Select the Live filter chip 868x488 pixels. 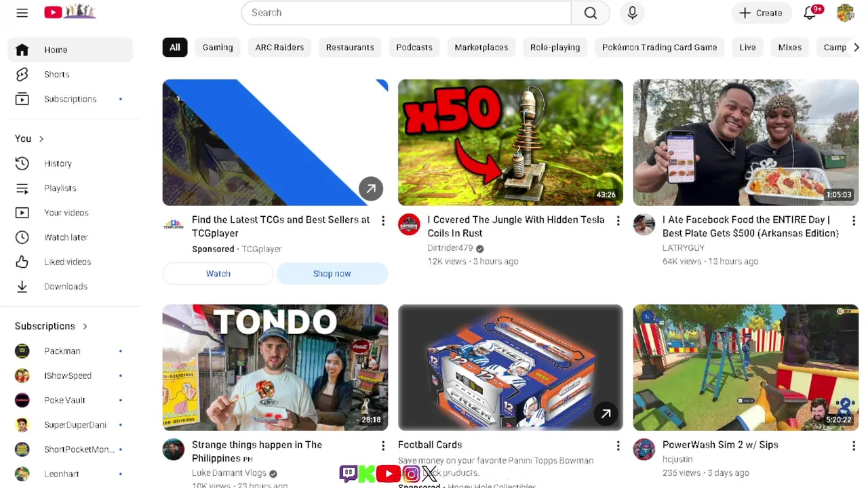click(x=747, y=47)
